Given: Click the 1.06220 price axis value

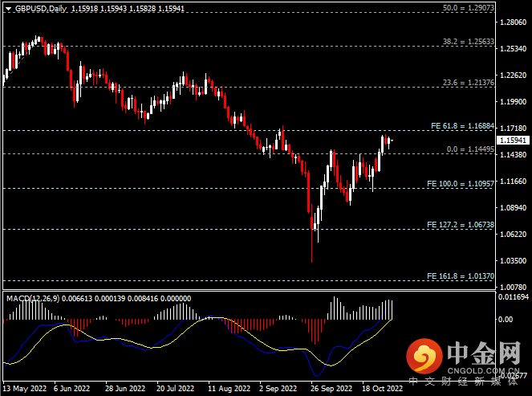Looking at the screenshot, I should coord(514,235).
